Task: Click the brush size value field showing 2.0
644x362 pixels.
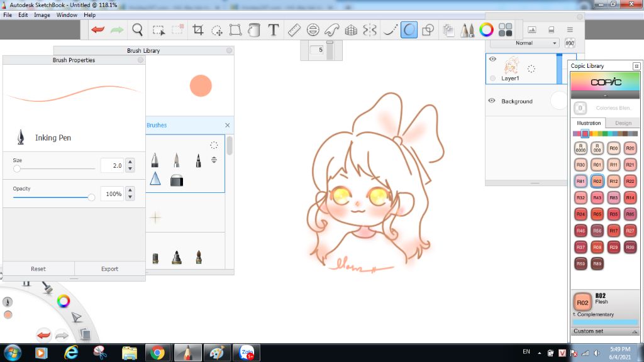Action: coord(112,165)
